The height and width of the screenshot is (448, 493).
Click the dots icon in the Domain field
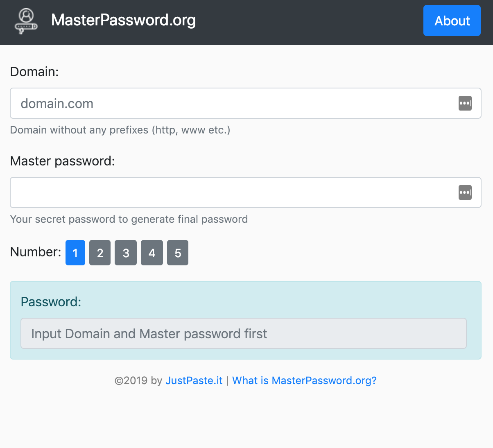pos(465,103)
